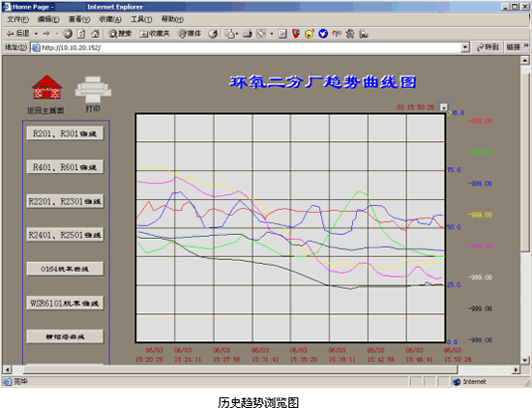The width and height of the screenshot is (532, 408).
Task: Click into the URL address field
Action: coord(247,47)
